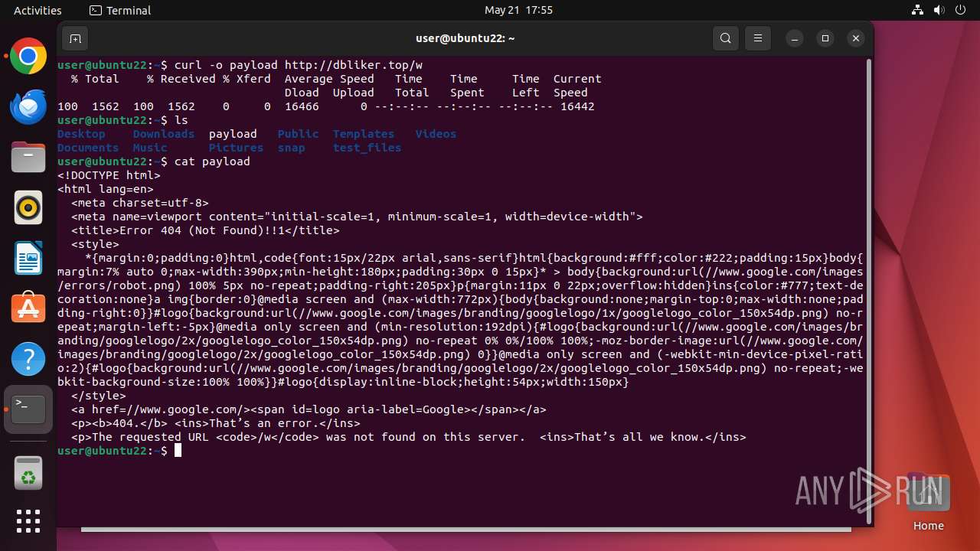Close the terminal window
980x551 pixels.
(x=856, y=38)
